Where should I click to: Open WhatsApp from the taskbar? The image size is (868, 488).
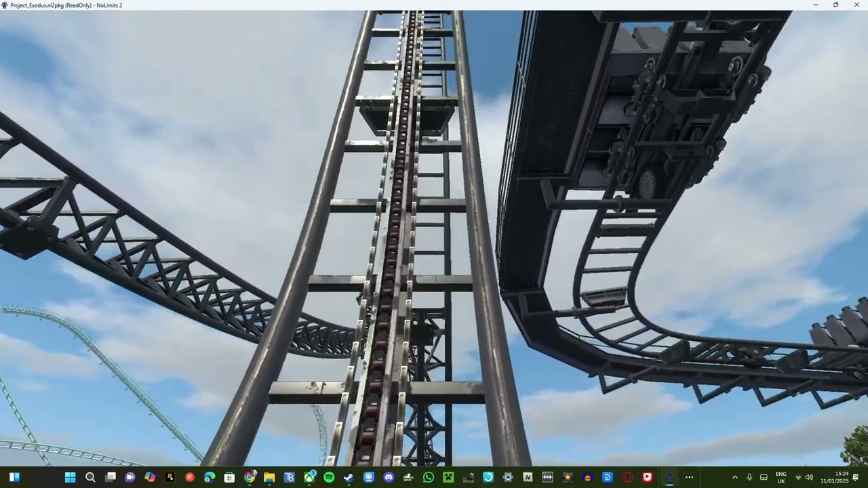pyautogui.click(x=429, y=477)
